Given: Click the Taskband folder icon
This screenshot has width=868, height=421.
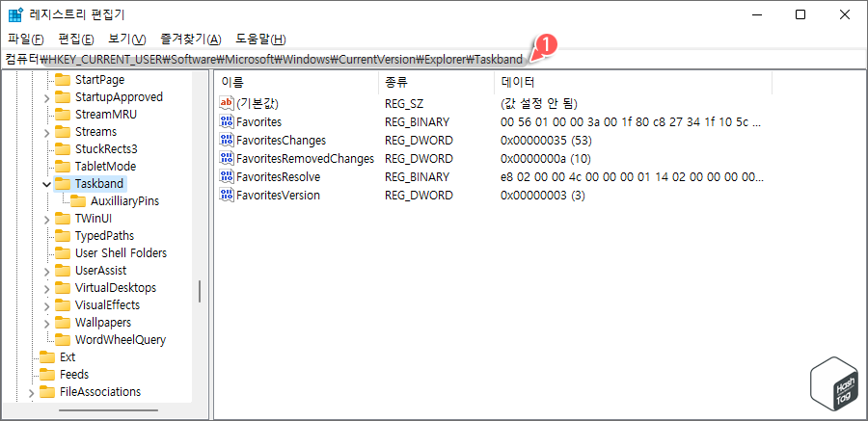Looking at the screenshot, I should 63,184.
